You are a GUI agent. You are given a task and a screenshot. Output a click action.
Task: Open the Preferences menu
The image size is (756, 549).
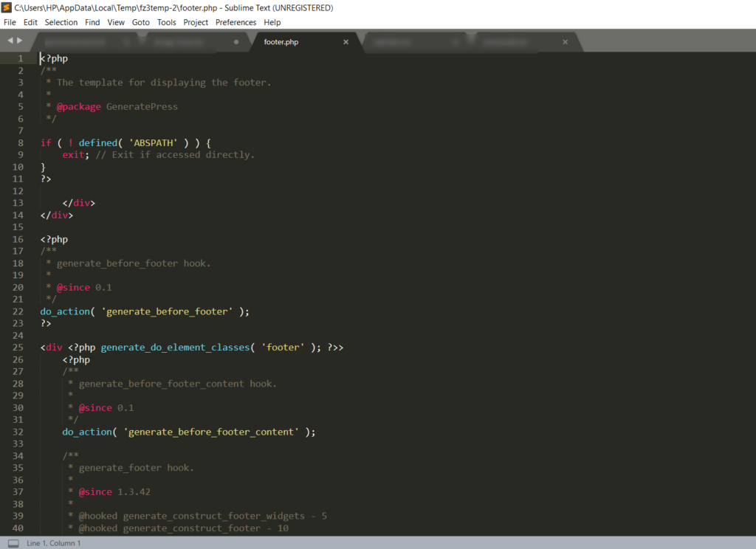click(236, 22)
